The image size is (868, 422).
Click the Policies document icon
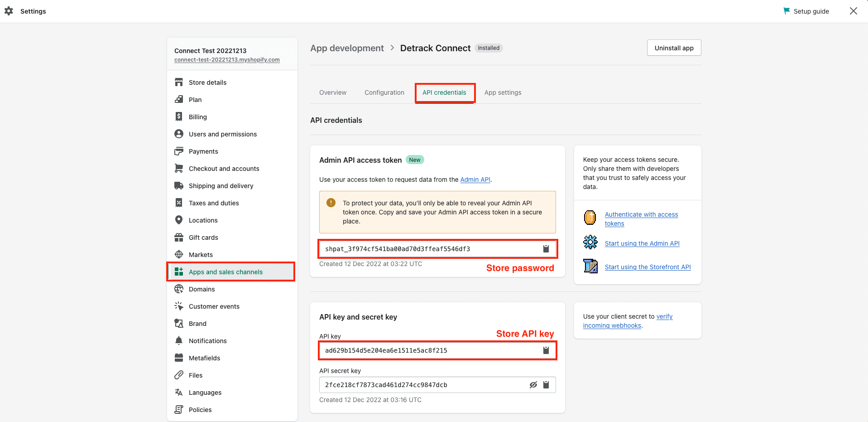pos(179,410)
